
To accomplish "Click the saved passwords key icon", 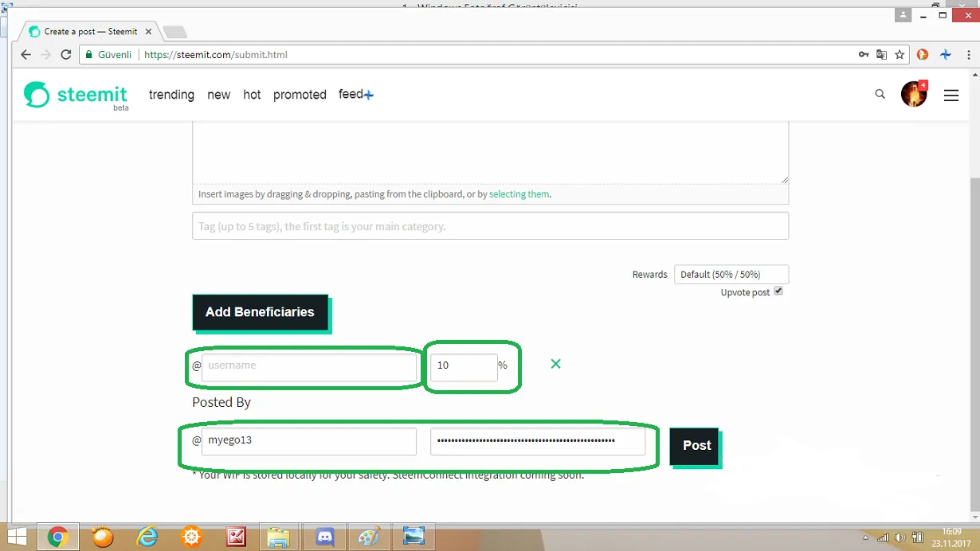I will 864,55.
